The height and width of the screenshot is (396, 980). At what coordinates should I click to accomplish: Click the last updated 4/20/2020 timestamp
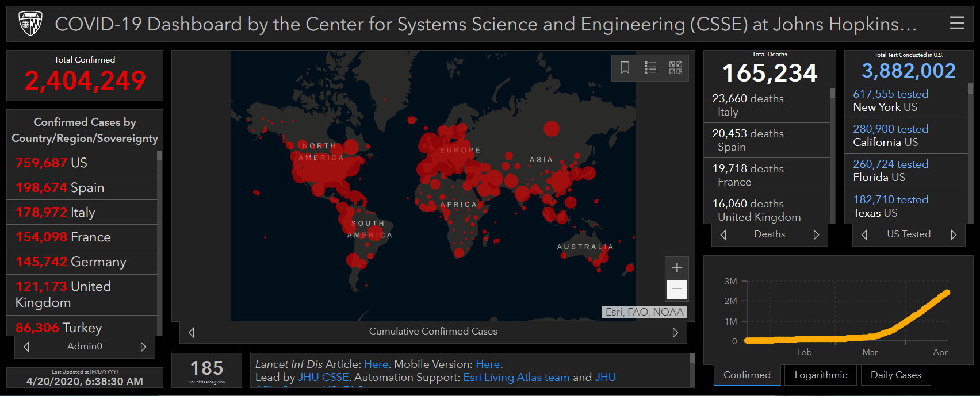pyautogui.click(x=85, y=381)
